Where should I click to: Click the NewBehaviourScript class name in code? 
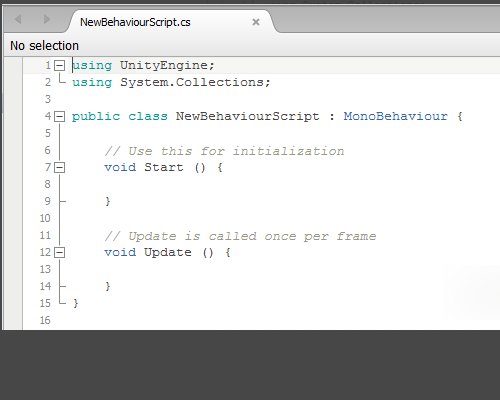[247, 116]
